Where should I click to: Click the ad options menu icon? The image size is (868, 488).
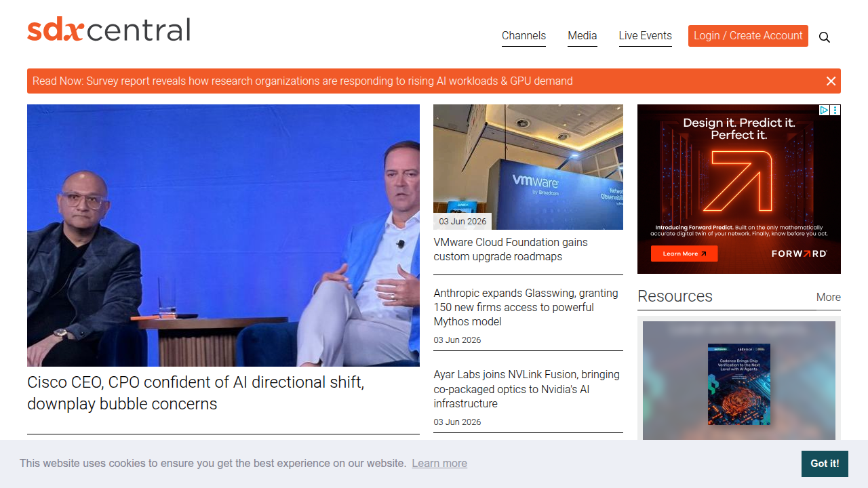(835, 110)
